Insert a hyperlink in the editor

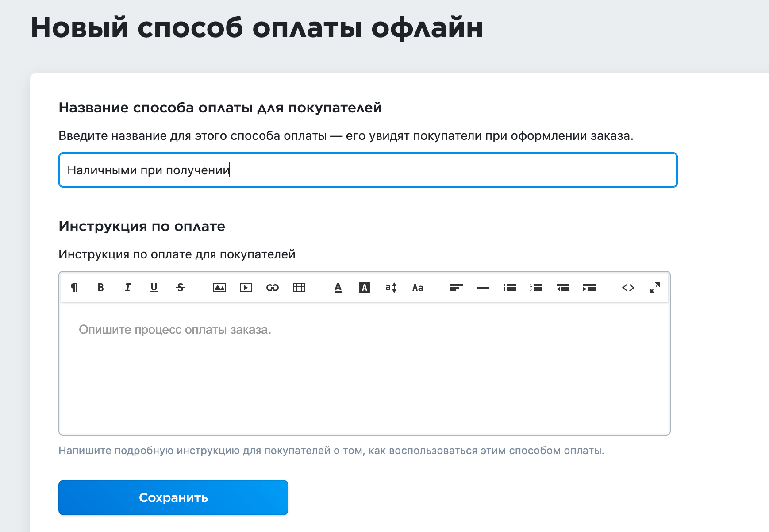coord(273,288)
